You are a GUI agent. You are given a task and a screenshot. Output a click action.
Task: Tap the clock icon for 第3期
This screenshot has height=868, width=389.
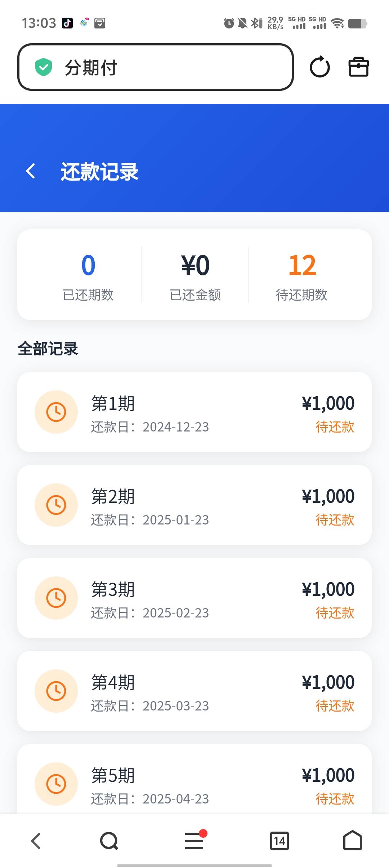(x=56, y=598)
